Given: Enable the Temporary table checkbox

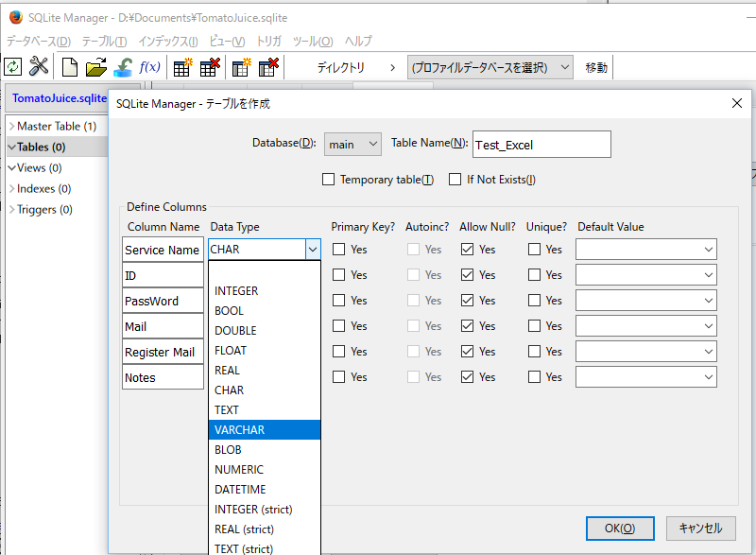Looking at the screenshot, I should 329,180.
